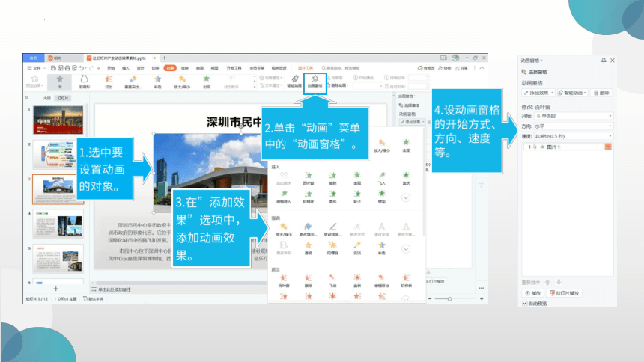
Task: Switch to the 开始 ribbon tab
Action: [111, 68]
